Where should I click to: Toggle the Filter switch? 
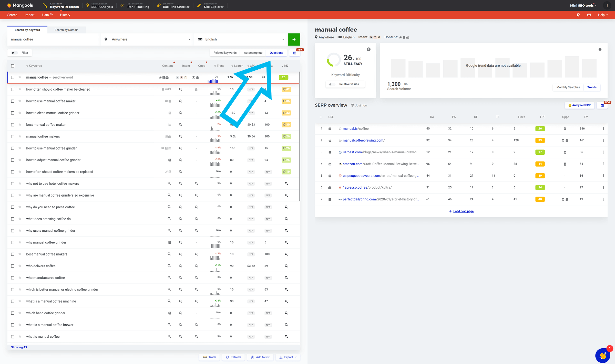point(14,53)
